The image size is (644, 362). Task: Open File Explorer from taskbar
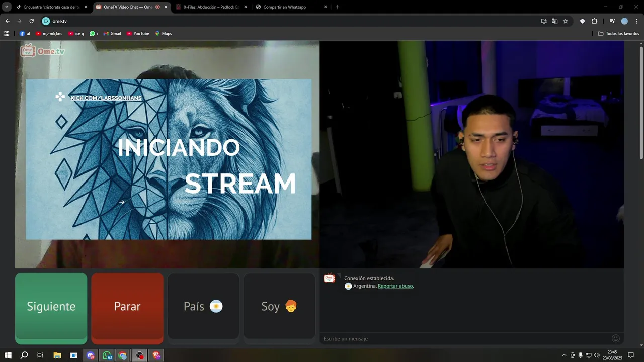(57, 355)
